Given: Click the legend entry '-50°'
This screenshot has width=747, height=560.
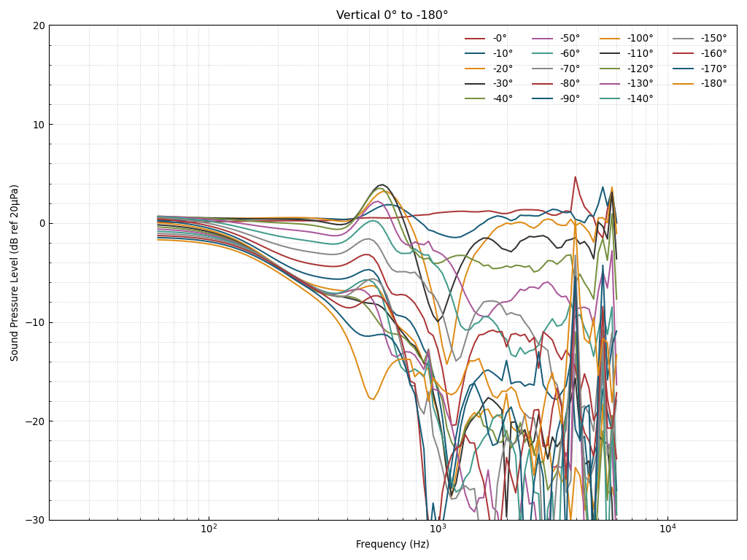Looking at the screenshot, I should 556,38.
